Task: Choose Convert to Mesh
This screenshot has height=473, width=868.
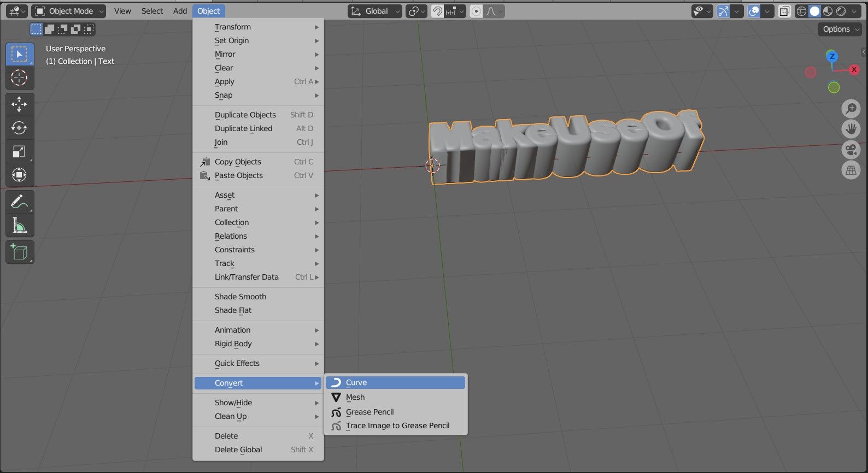Action: tap(395, 397)
